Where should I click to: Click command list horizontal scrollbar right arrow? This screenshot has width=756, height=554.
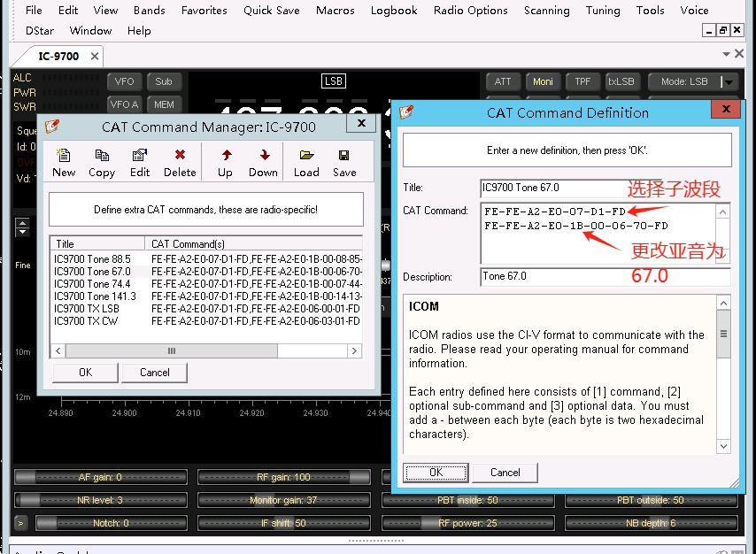[354, 350]
